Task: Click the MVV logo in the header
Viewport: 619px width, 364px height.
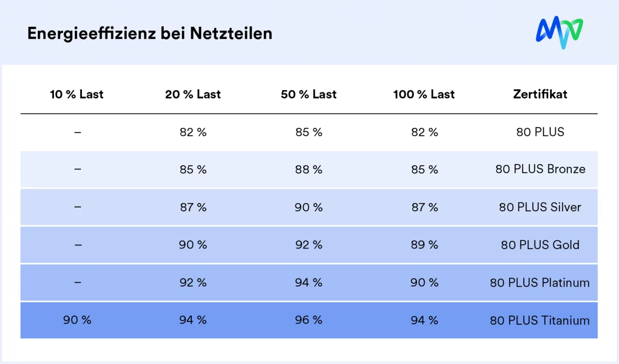Action: click(559, 33)
